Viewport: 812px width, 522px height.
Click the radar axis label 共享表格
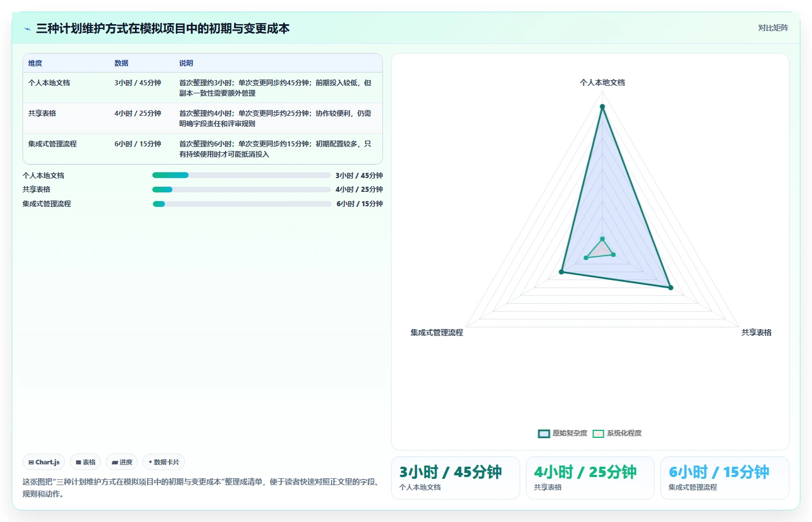pos(756,332)
